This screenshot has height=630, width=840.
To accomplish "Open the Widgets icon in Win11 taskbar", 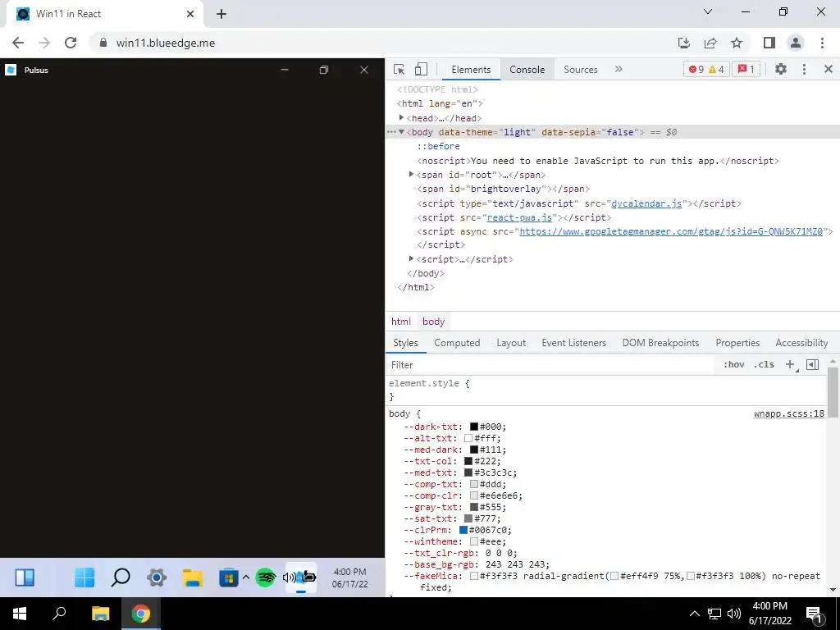I will [x=25, y=577].
